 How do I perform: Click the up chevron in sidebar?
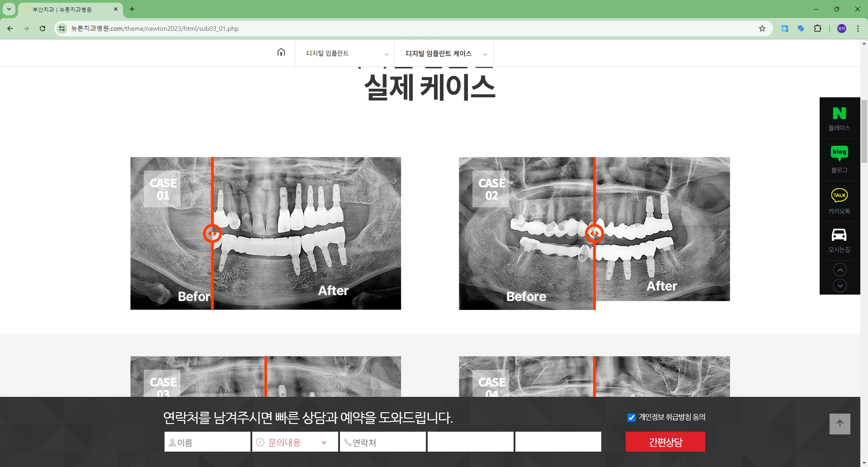coord(840,269)
